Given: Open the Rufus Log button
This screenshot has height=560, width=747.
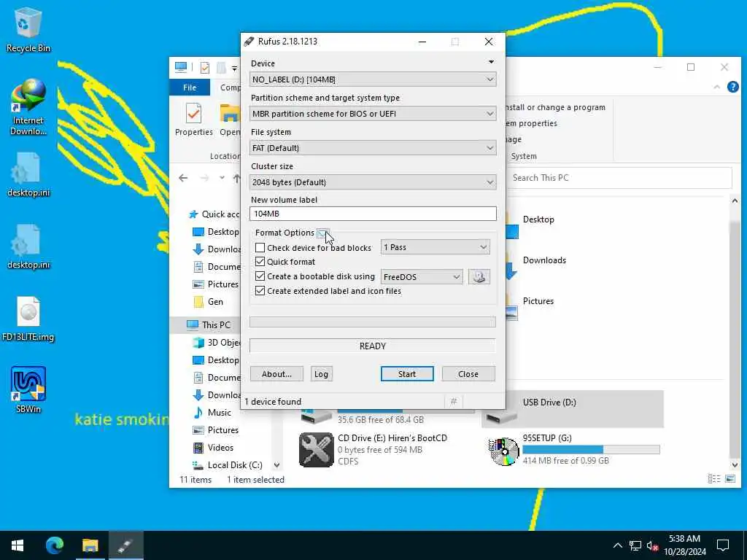Looking at the screenshot, I should (321, 374).
